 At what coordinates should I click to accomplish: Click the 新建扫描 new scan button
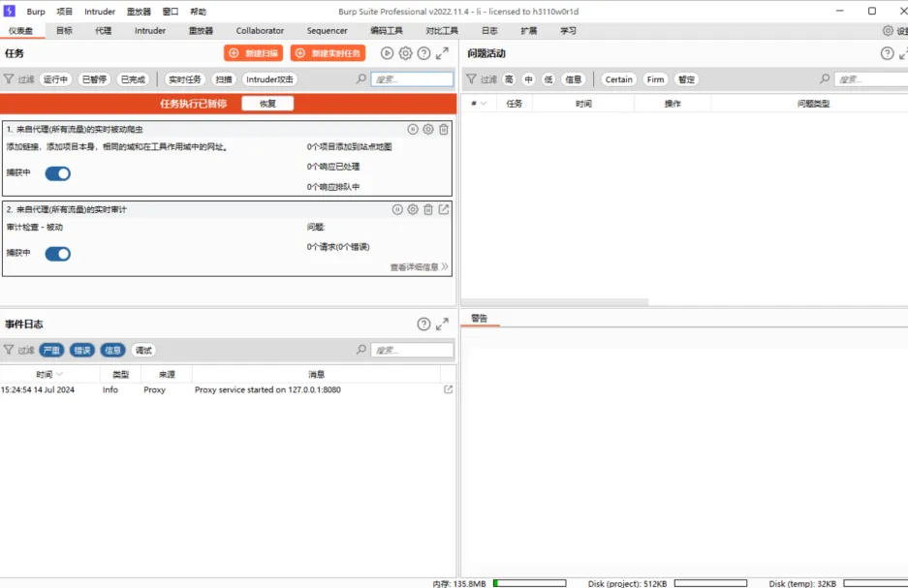(x=254, y=53)
